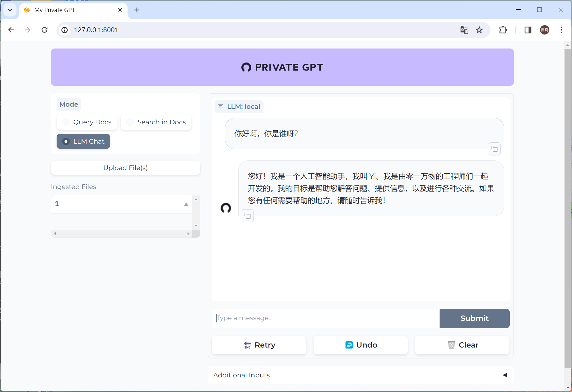Retry the last response
Screen dimensions: 572x392
tap(259, 345)
